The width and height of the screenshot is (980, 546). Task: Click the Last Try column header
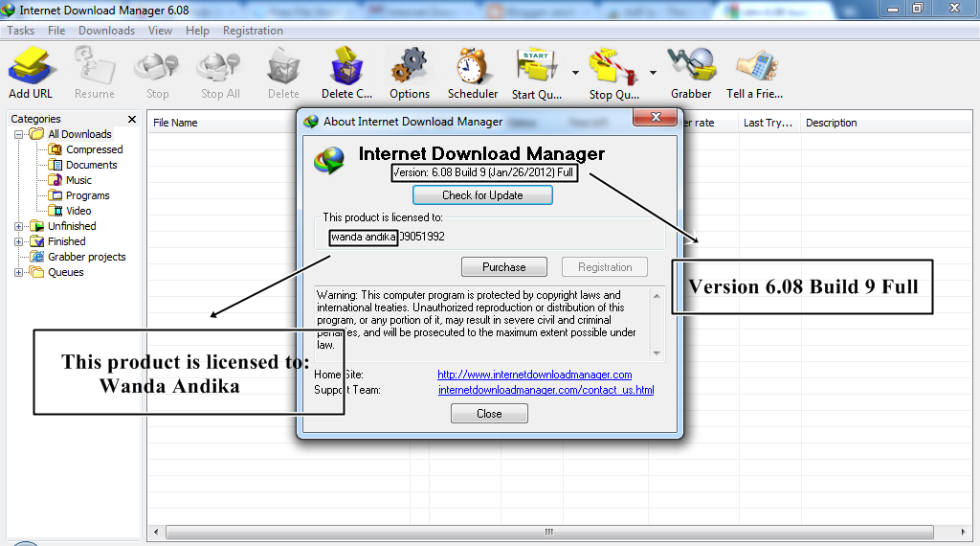point(768,123)
